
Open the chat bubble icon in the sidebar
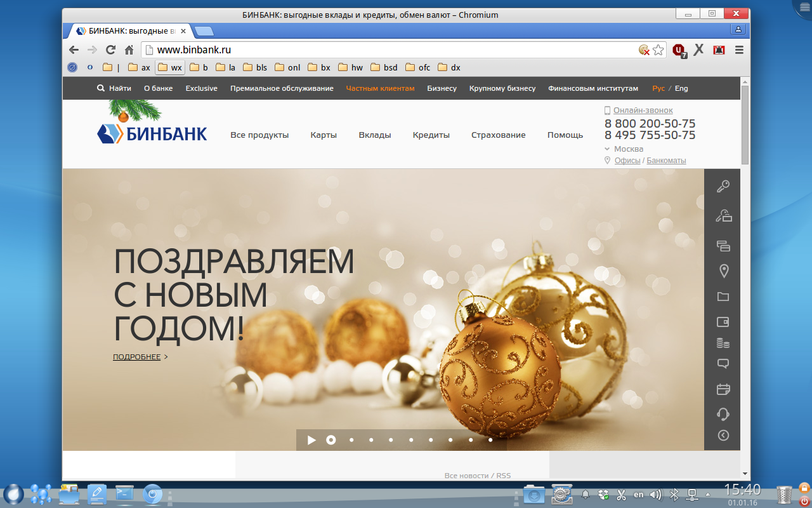point(723,364)
